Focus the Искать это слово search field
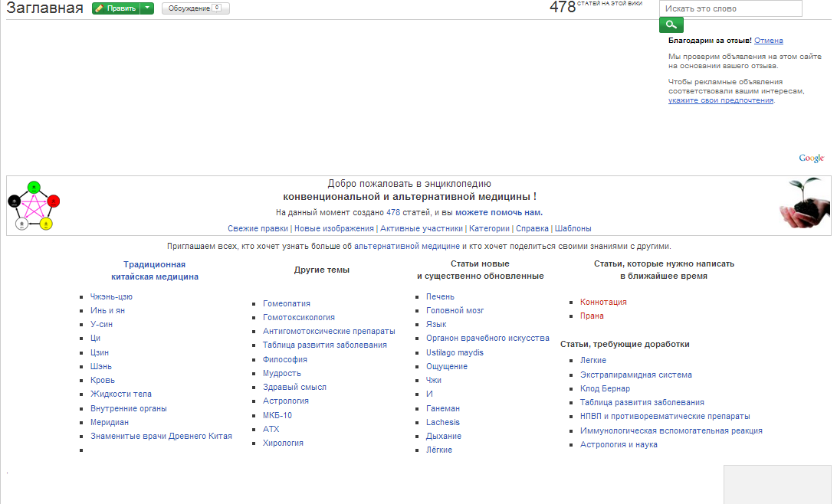837x504 pixels. tap(730, 8)
